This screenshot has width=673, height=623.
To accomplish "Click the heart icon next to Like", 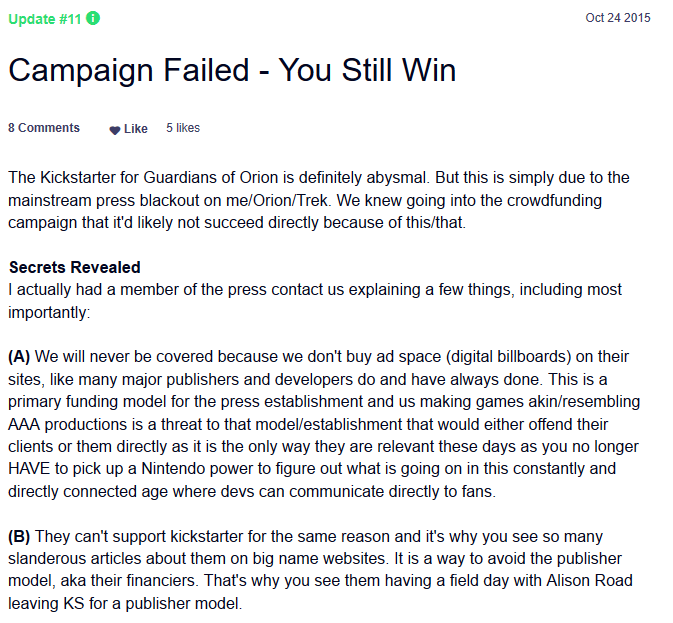I will 115,130.
